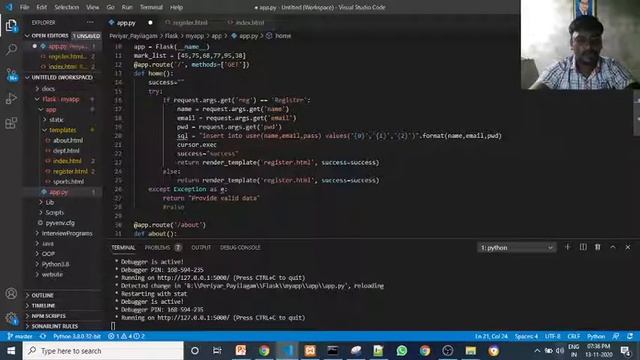Open Task View on taskbar
640x360 pixels.
coord(217,351)
